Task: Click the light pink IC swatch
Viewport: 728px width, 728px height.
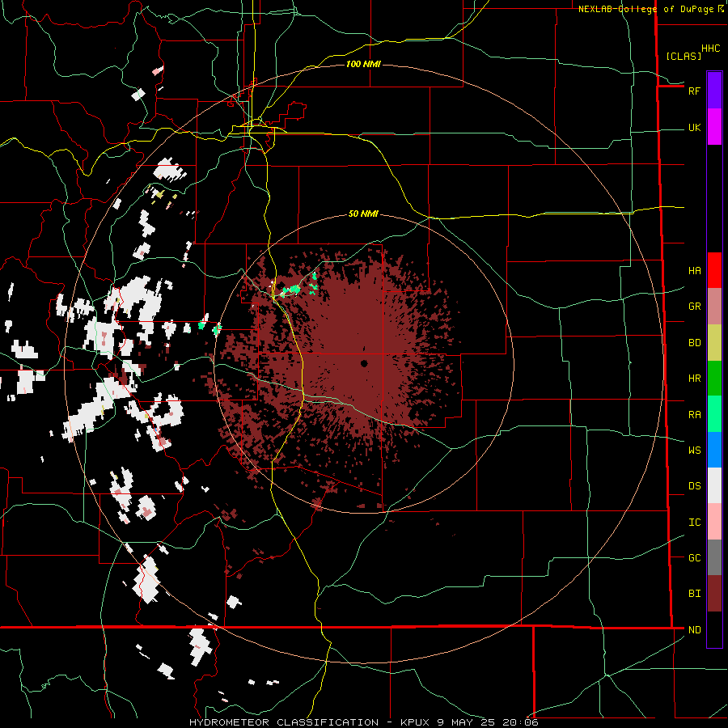Action: 714,522
